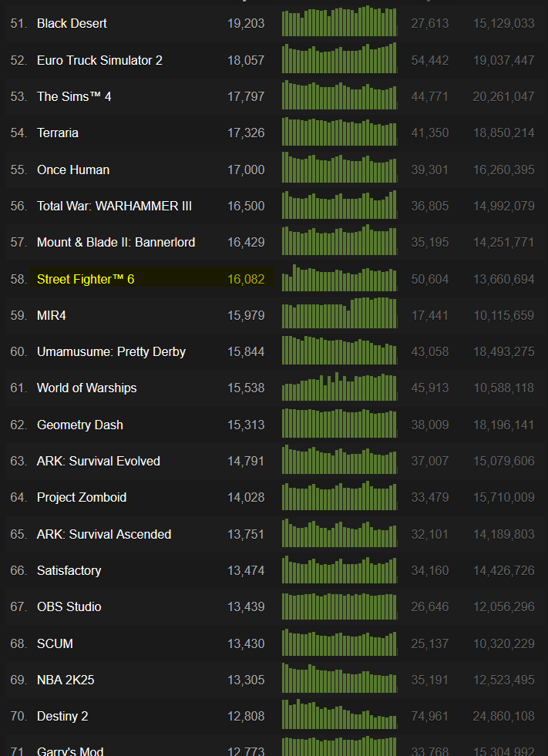Click the peak value 50,604
548x756 pixels.
[x=430, y=279]
